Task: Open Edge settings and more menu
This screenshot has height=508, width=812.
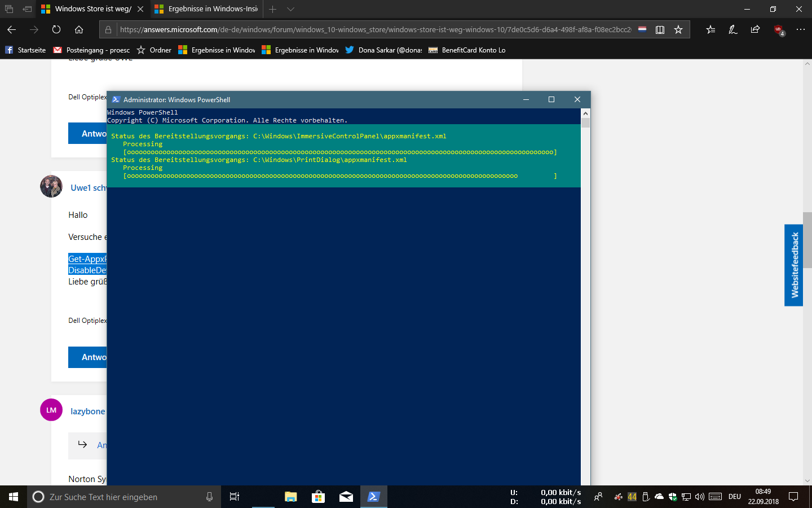Action: click(801, 29)
